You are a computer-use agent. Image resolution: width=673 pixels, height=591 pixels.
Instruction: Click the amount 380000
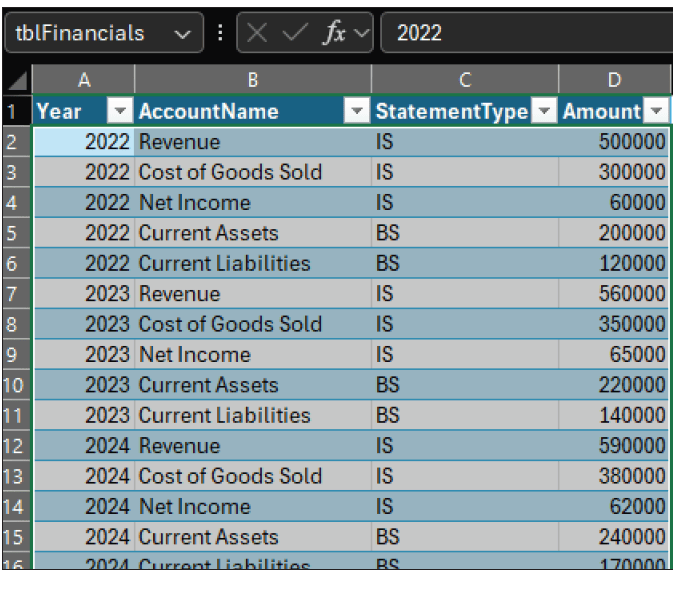614,476
